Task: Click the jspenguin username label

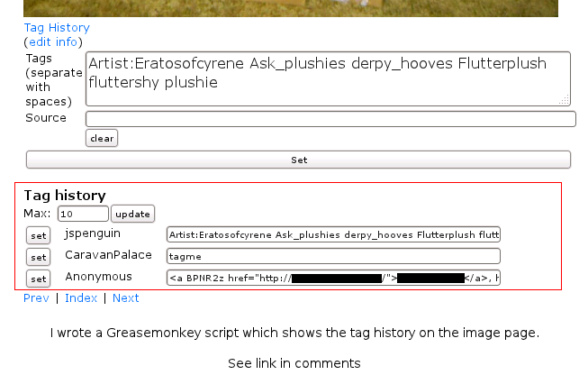Action: tap(92, 233)
